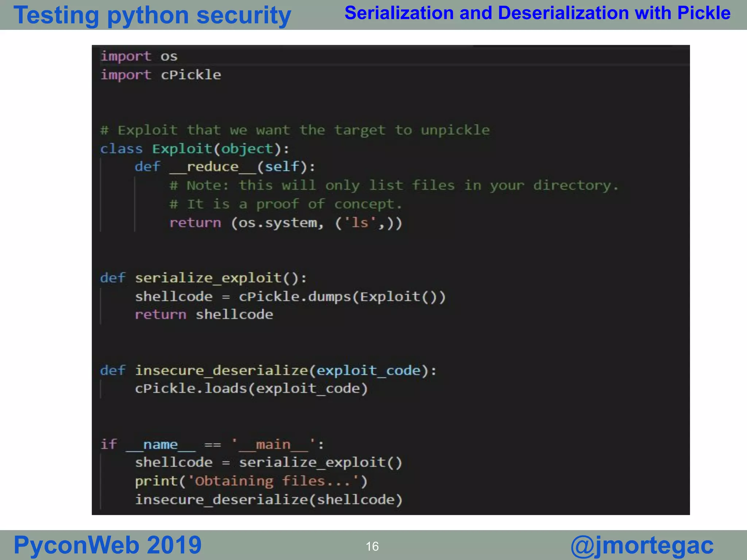
Task: Click the "return (os.system, ('ls',))" line
Action: point(286,223)
